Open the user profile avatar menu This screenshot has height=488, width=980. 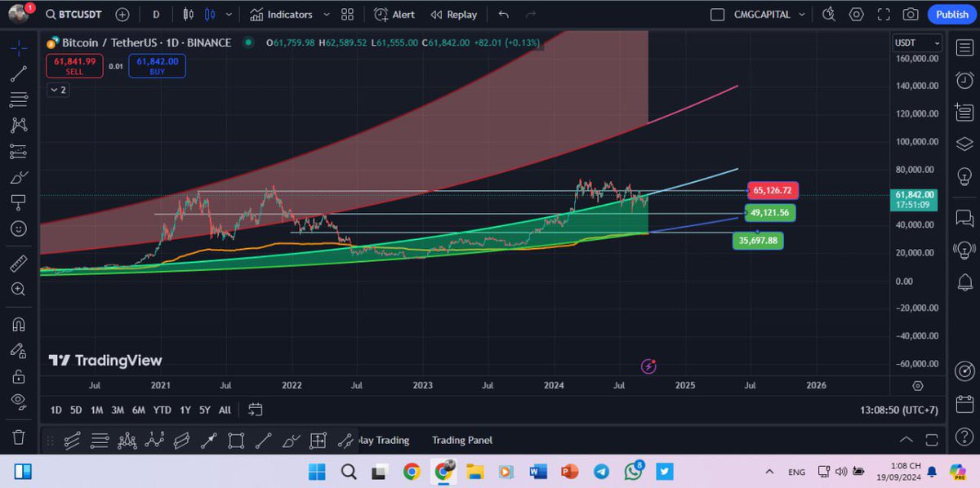(20, 14)
